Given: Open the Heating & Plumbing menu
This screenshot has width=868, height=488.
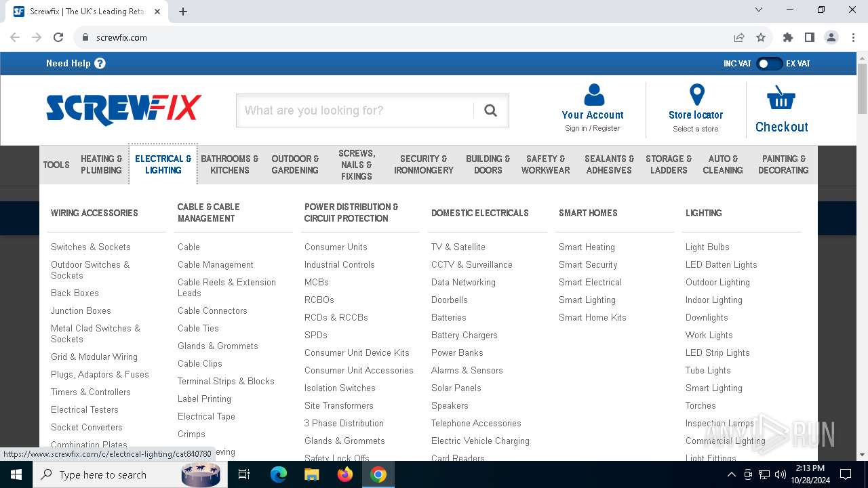Looking at the screenshot, I should (x=102, y=165).
